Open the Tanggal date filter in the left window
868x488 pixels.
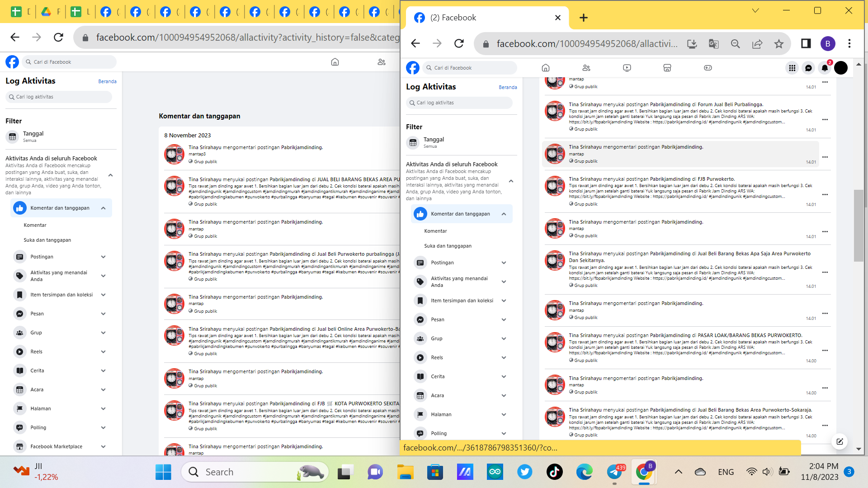(33, 136)
